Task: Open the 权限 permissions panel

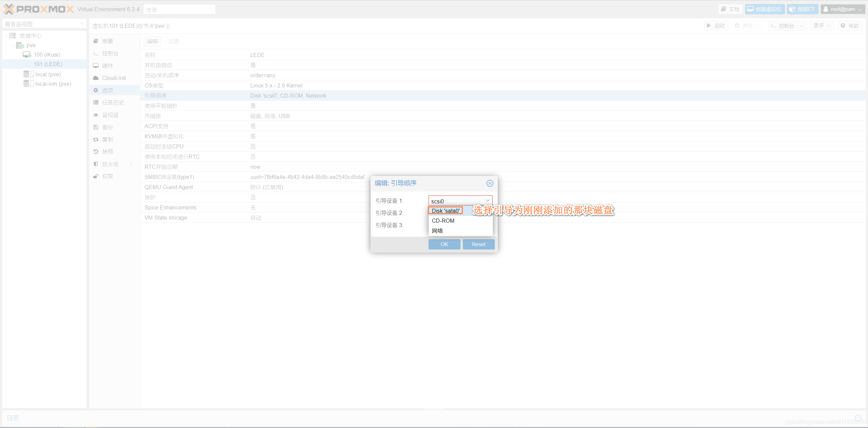Action: coord(107,176)
